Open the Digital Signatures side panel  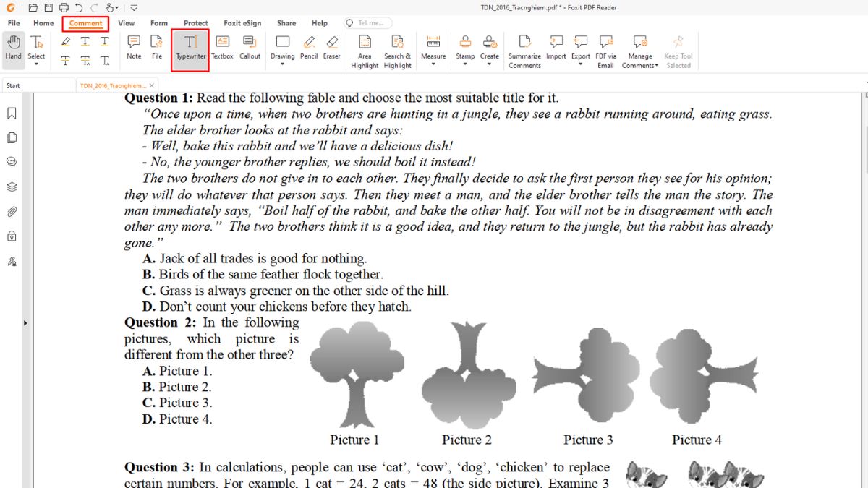pyautogui.click(x=12, y=261)
